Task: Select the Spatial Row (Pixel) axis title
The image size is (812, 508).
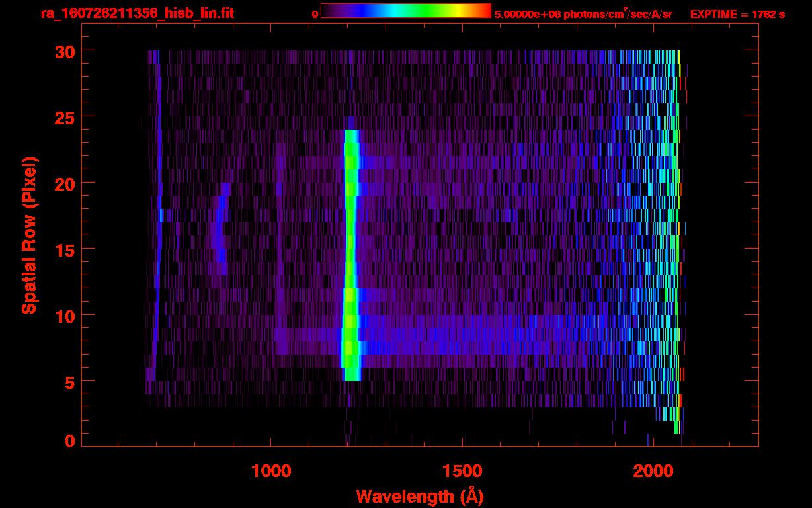Action: click(29, 235)
